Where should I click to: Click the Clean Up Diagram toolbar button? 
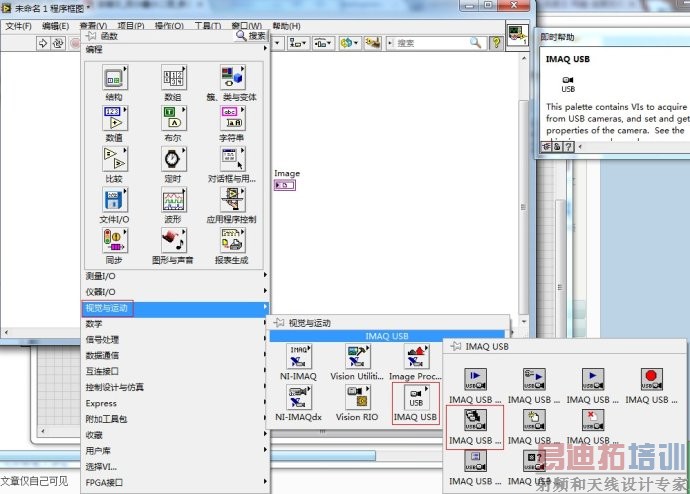[x=373, y=43]
